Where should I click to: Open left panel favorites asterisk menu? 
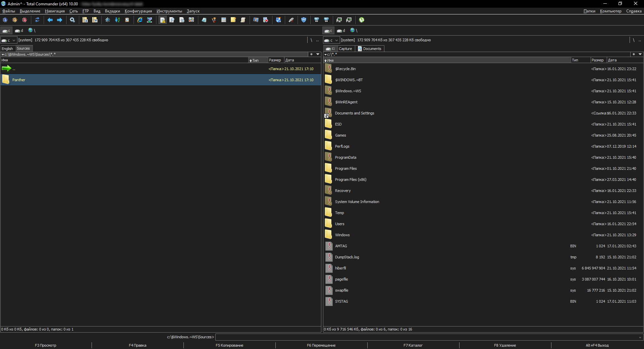(311, 54)
